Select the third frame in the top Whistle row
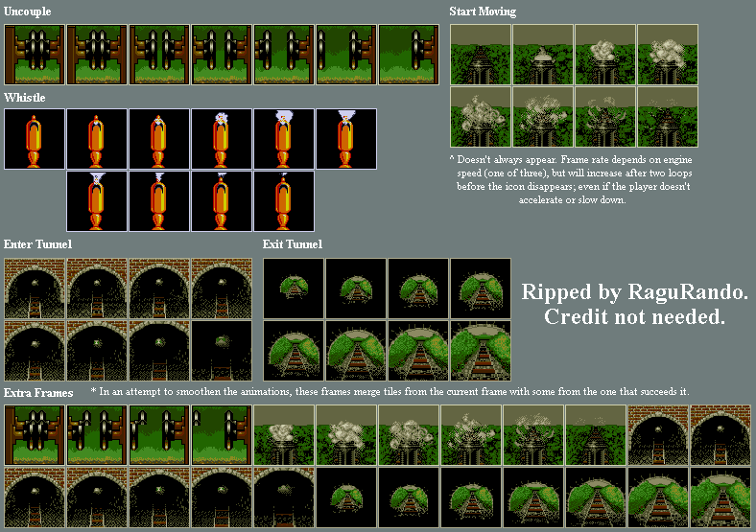 tap(159, 139)
